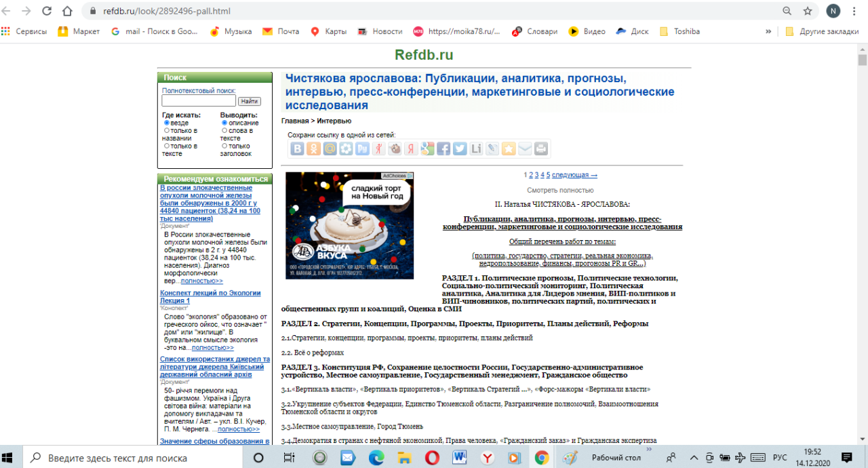Open the browser zoom magnifier icon

point(787,11)
